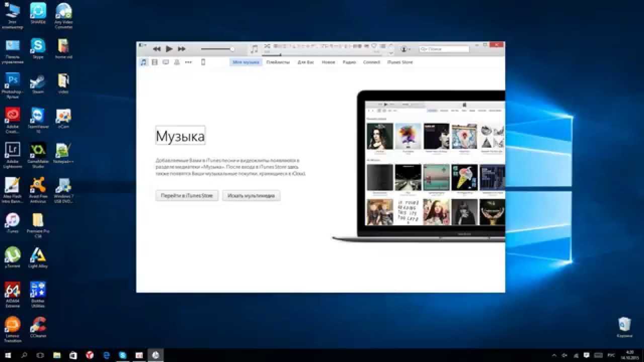Open the Windows Start menu

[x=8, y=355]
